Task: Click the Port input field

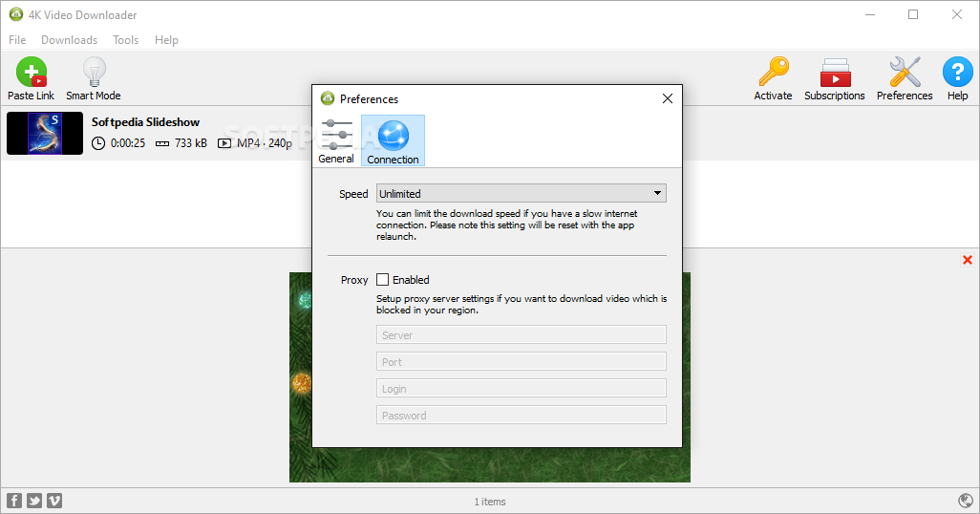Action: coord(522,361)
